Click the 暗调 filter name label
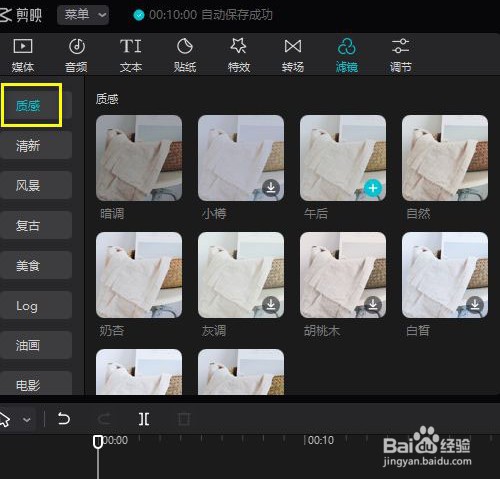500x479 pixels. pos(112,213)
